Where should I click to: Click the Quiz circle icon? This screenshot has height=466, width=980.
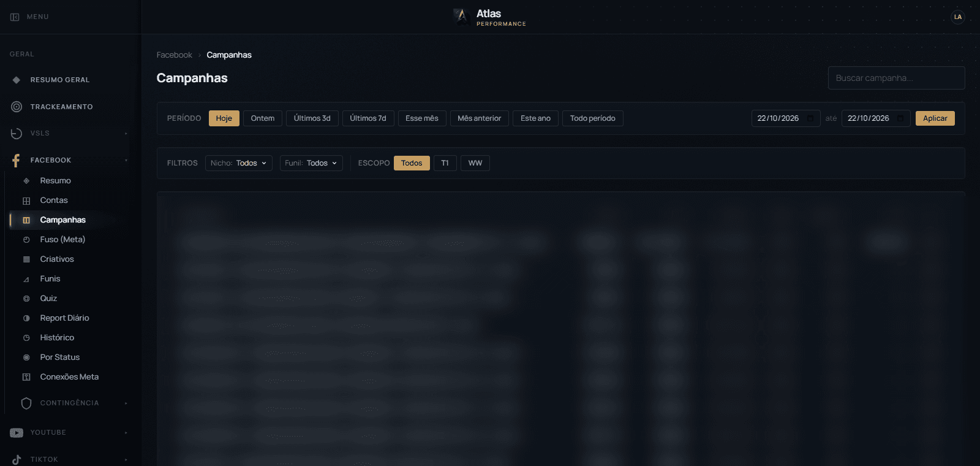[26, 299]
